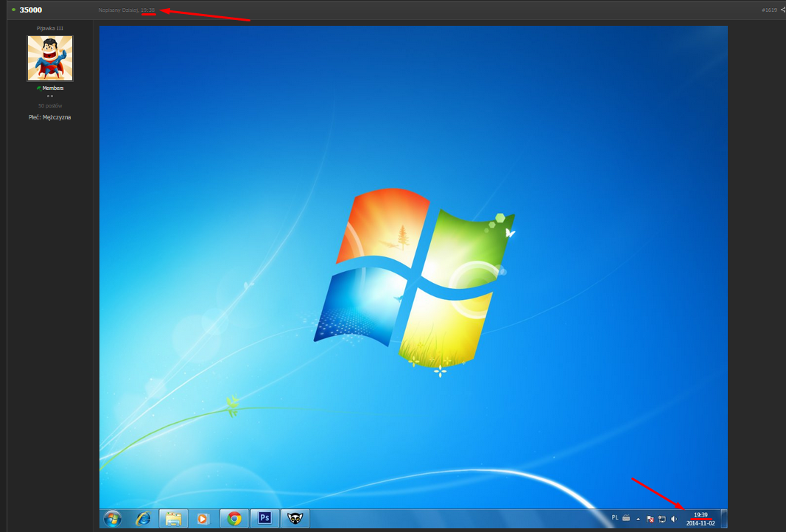Open the embedded Windows 7 desktop image

(413, 277)
